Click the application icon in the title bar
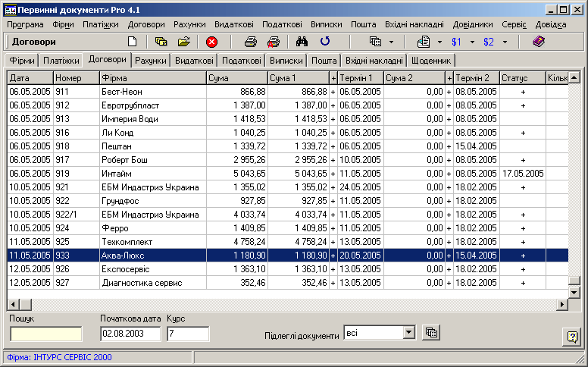 tap(10, 10)
